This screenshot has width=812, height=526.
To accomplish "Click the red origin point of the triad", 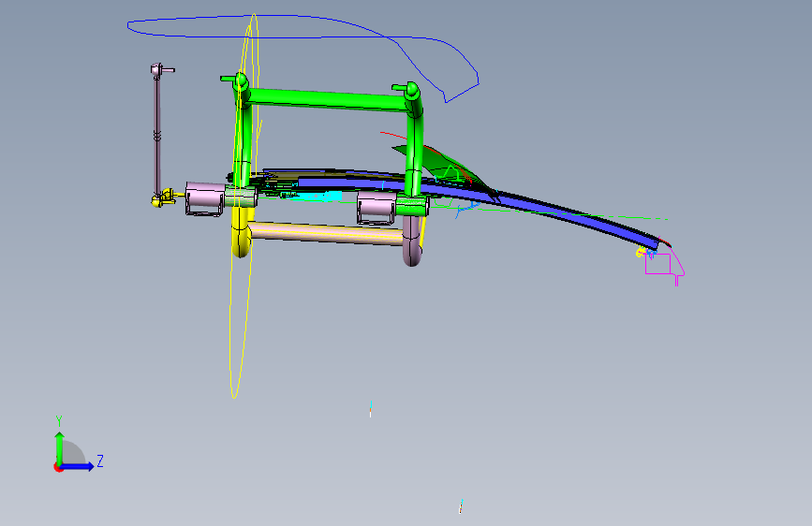I will coord(57,467).
